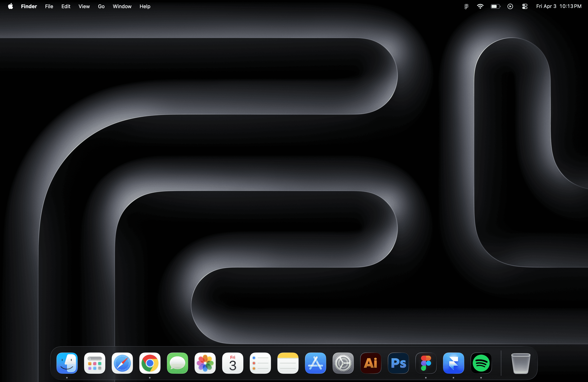Open Google Chrome from dock
588x382 pixels.
[x=150, y=363]
